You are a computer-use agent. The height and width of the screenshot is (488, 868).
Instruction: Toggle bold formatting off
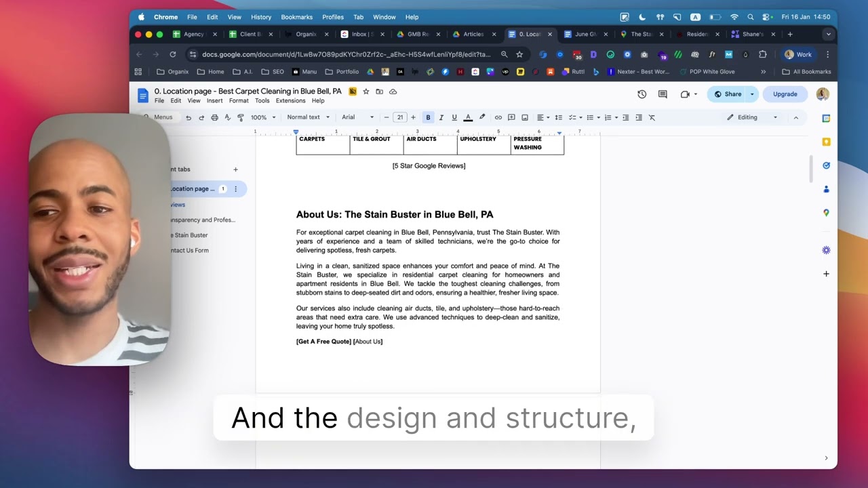(428, 117)
